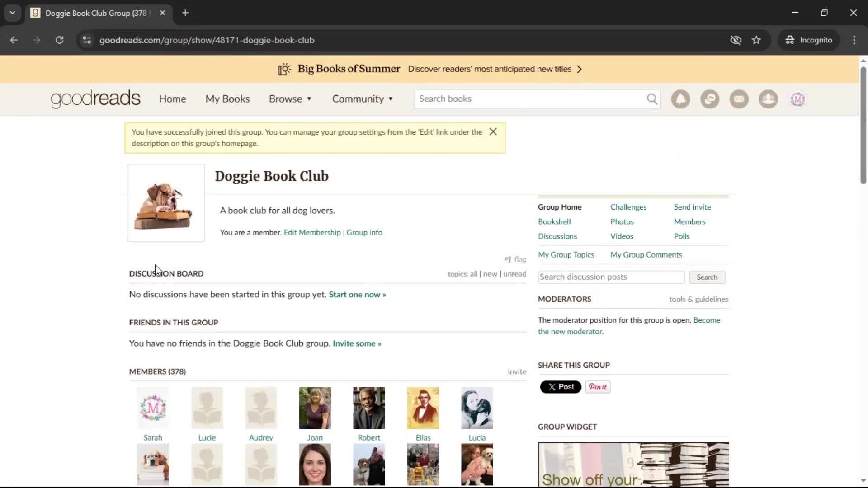Click Start one now discussion link
This screenshot has height=488, width=868.
tap(357, 295)
